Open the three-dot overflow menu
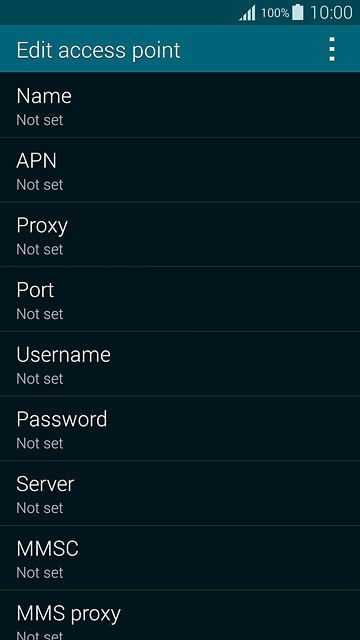 coord(332,49)
